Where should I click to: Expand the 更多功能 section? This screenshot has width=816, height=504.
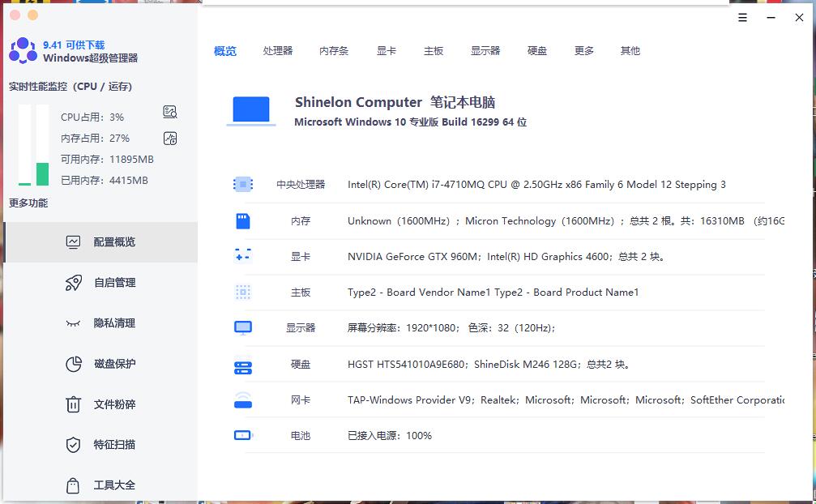28,203
